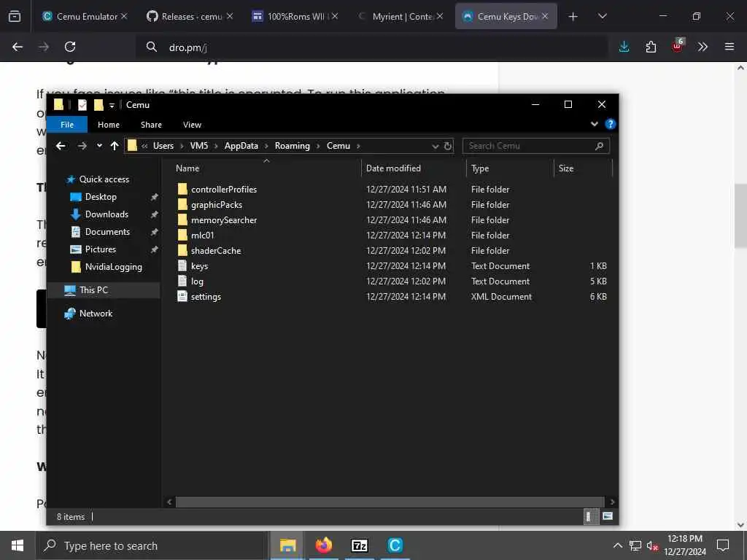
Task: Expand chevron after Users in breadcrumb
Action: tap(182, 146)
